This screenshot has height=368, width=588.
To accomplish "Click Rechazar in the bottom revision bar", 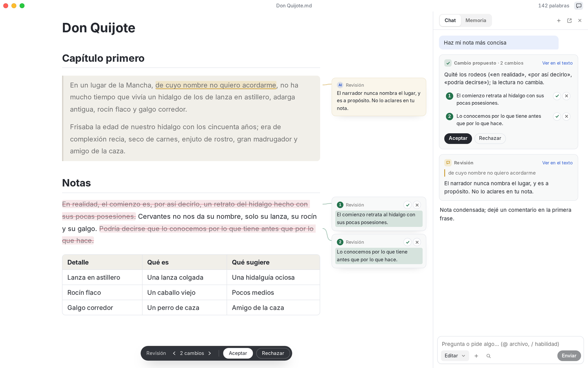I will click(x=273, y=353).
